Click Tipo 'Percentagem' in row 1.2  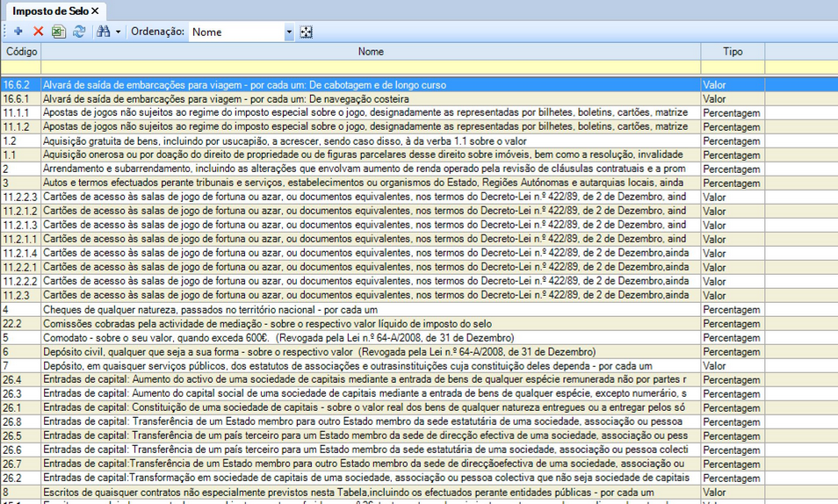tap(731, 141)
